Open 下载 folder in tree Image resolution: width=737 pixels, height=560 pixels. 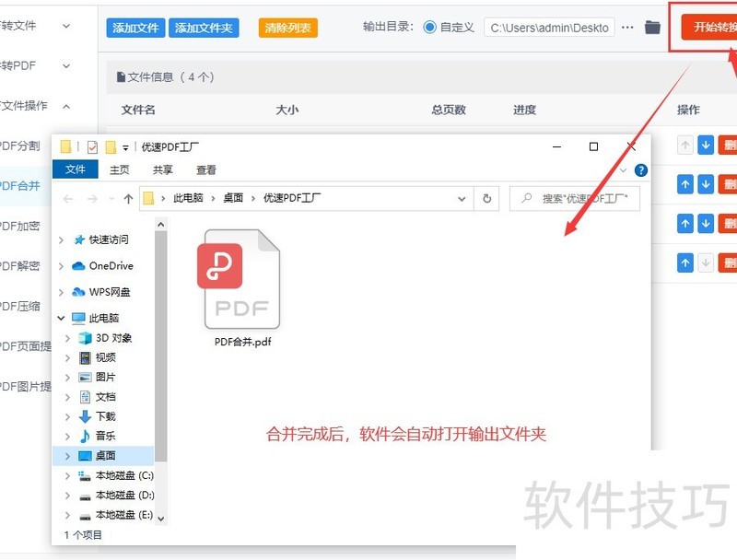[105, 416]
